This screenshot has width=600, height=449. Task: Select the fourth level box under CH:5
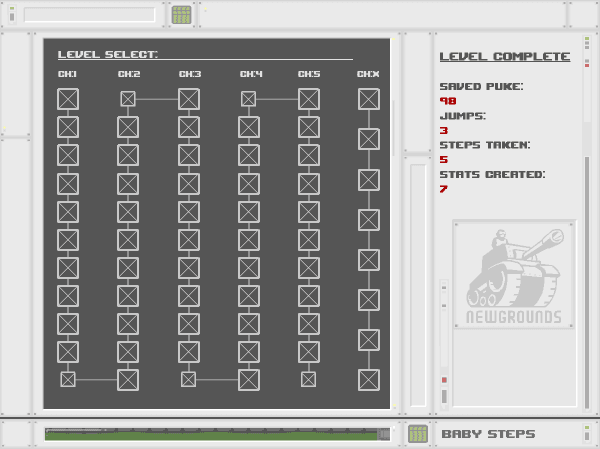pyautogui.click(x=309, y=184)
